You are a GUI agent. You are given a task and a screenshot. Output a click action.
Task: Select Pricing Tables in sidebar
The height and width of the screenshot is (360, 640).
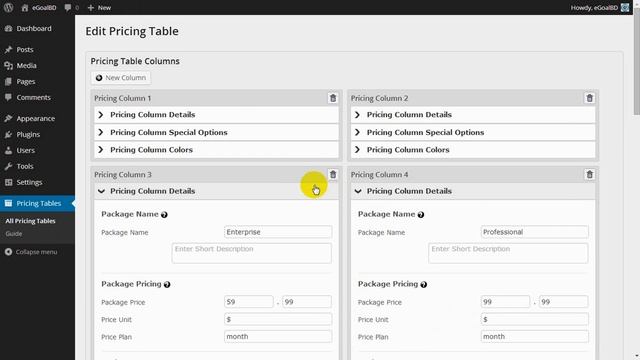pyautogui.click(x=38, y=203)
